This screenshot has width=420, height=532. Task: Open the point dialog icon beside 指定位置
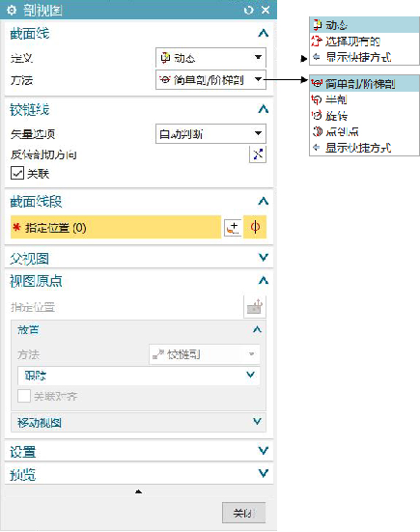[233, 227]
